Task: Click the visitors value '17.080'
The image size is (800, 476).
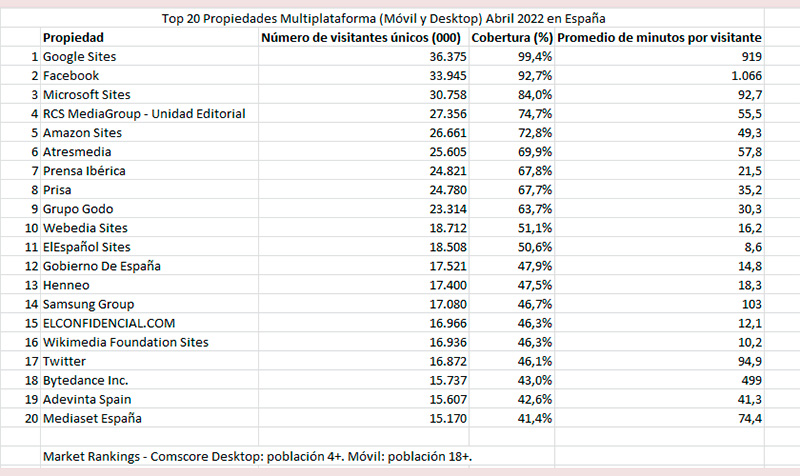Action: pos(447,304)
